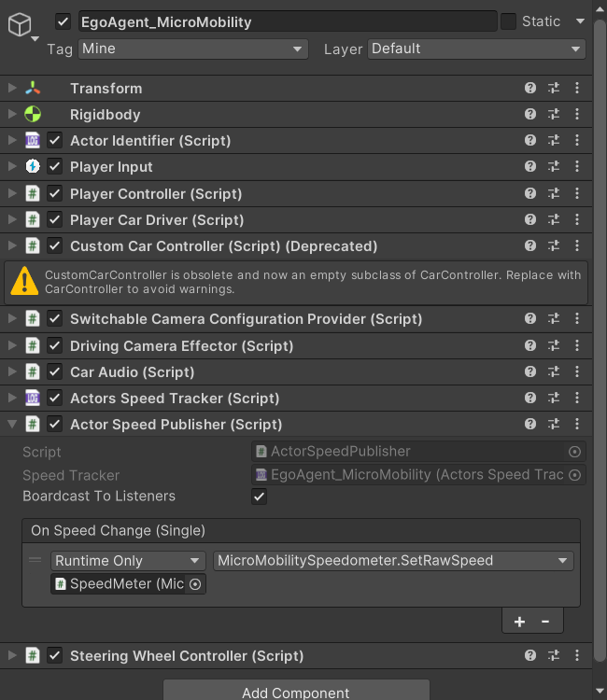Open the object picker for SpeedMeter reference
This screenshot has width=607, height=700.
pos(195,584)
